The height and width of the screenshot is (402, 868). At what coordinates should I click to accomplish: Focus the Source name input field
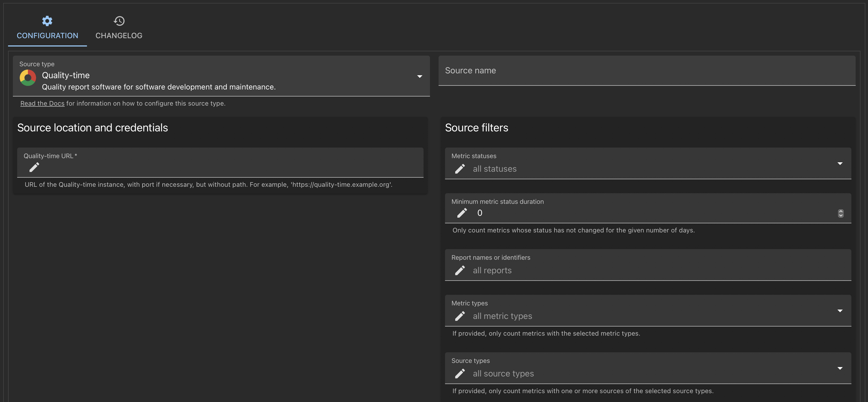tap(647, 71)
